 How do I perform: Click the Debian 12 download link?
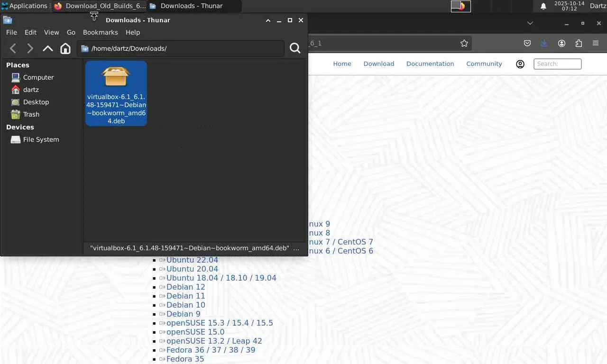point(186,287)
